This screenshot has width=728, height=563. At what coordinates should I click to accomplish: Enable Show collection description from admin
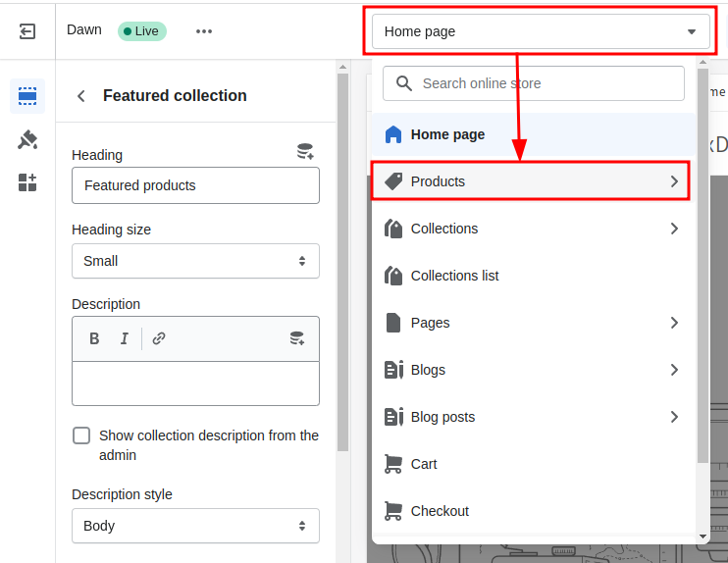click(x=82, y=435)
